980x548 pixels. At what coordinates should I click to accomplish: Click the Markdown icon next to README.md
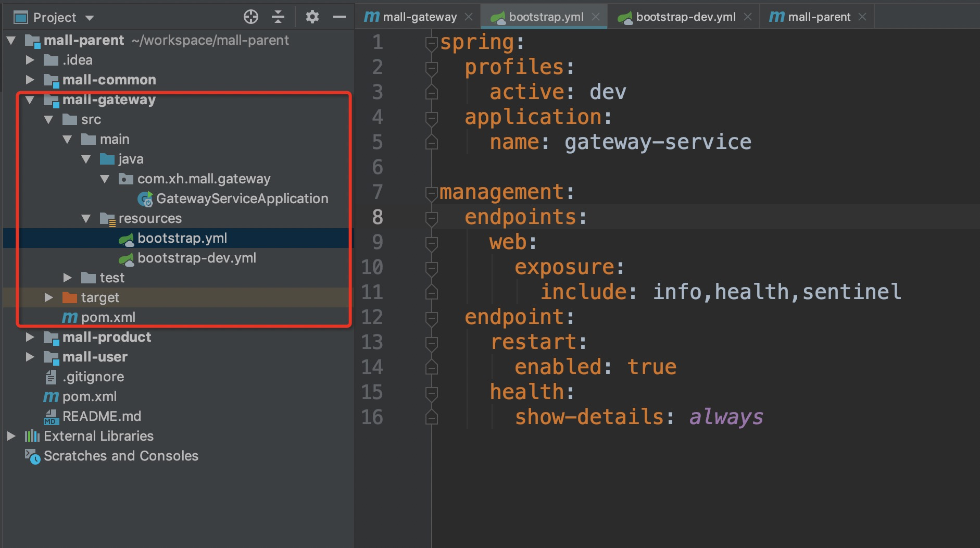(50, 416)
